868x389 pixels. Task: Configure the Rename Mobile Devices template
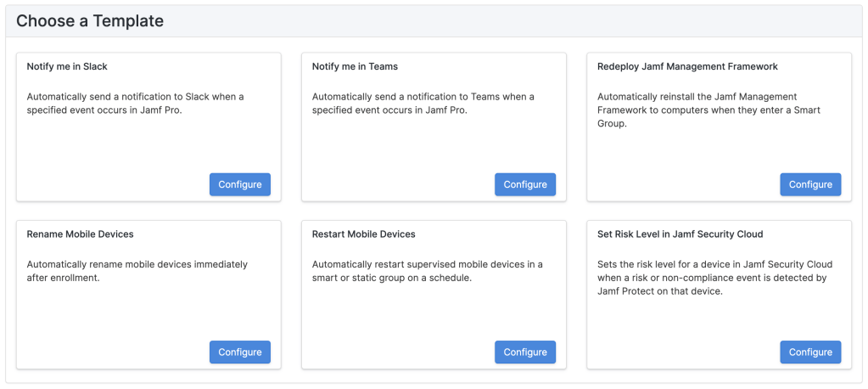coord(239,352)
